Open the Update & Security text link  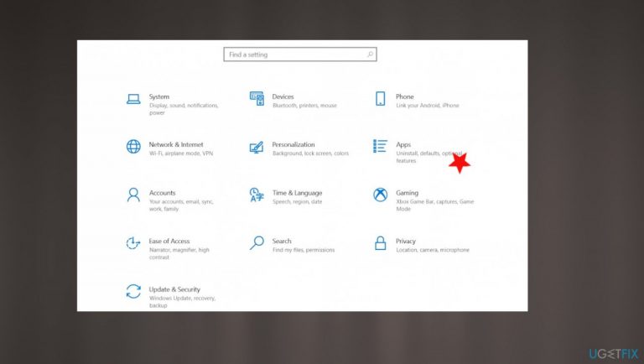(x=174, y=289)
